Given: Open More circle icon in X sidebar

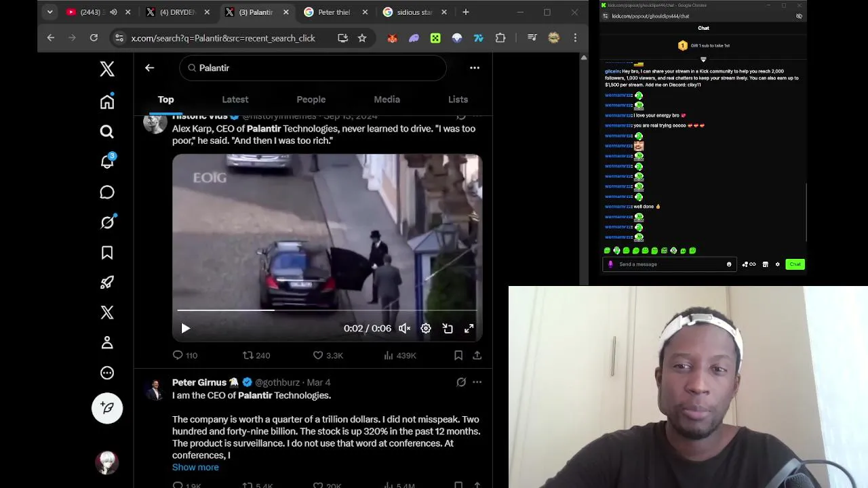Looking at the screenshot, I should [x=107, y=373].
